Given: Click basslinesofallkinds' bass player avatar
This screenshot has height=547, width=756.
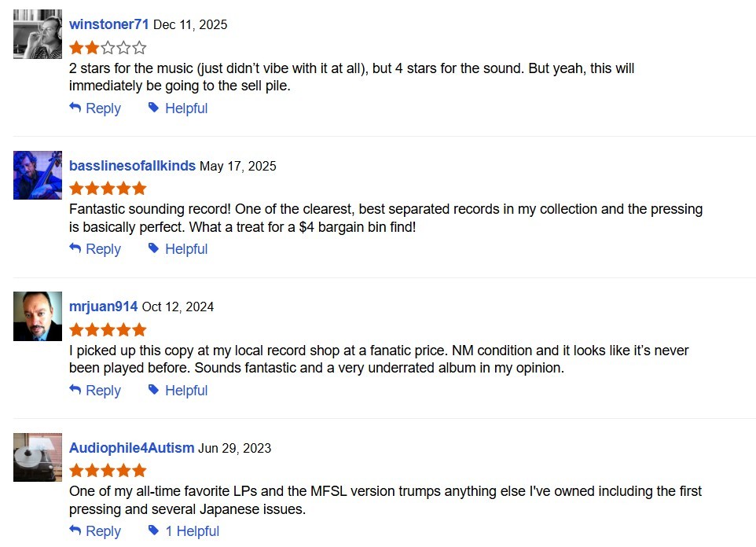Looking at the screenshot, I should [38, 175].
